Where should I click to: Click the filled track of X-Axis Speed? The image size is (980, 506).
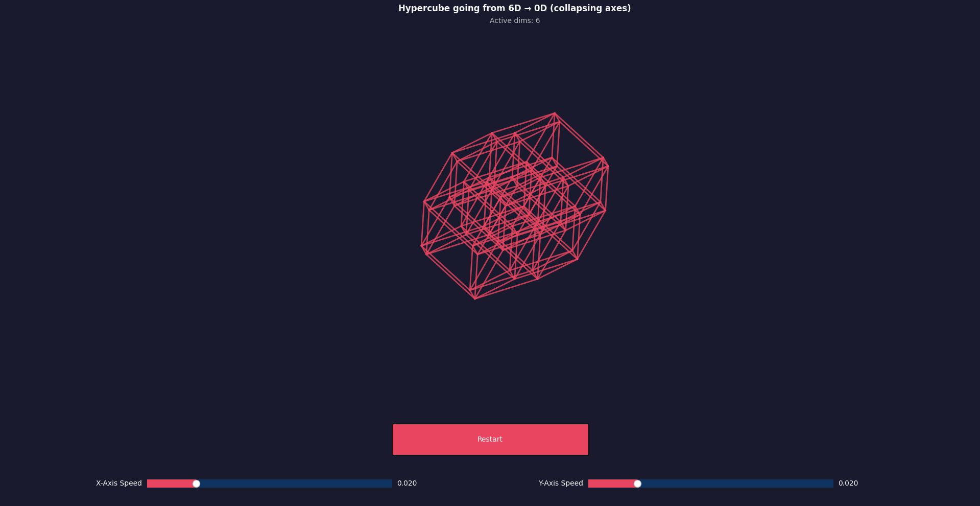[169, 483]
